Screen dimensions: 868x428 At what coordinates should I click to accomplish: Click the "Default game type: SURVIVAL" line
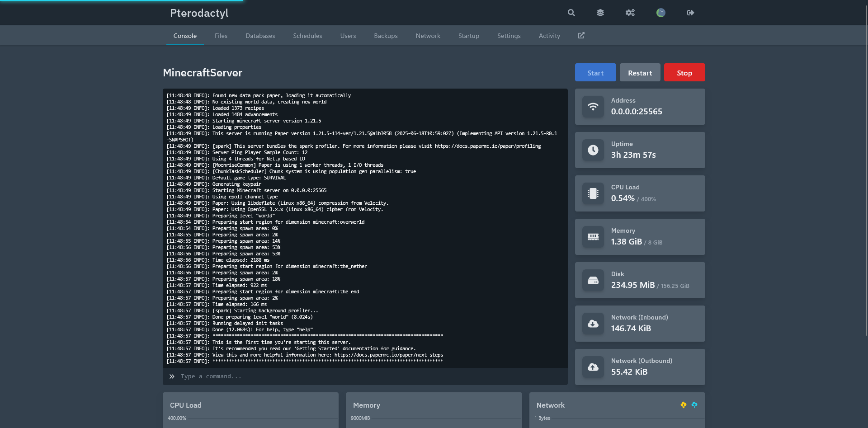click(226, 178)
